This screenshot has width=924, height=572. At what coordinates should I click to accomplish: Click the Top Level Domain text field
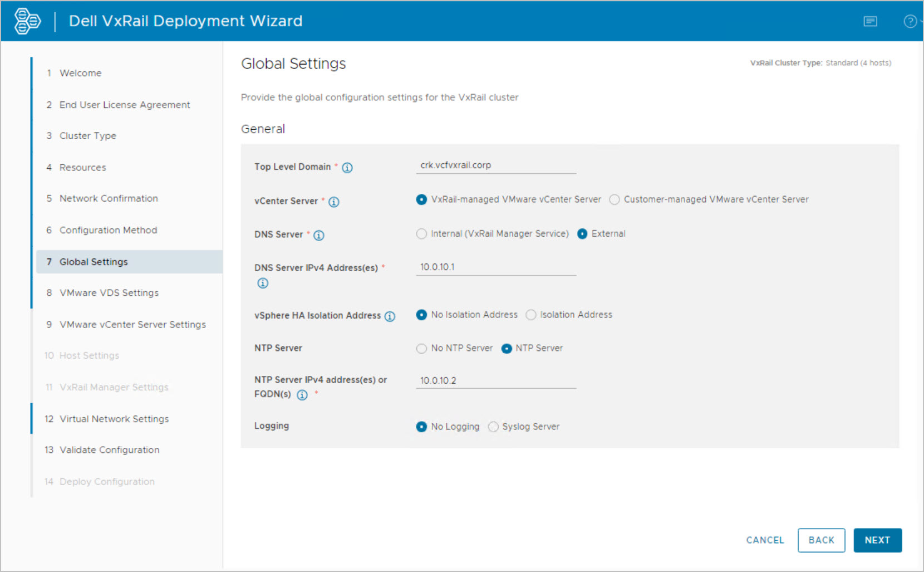click(x=495, y=165)
